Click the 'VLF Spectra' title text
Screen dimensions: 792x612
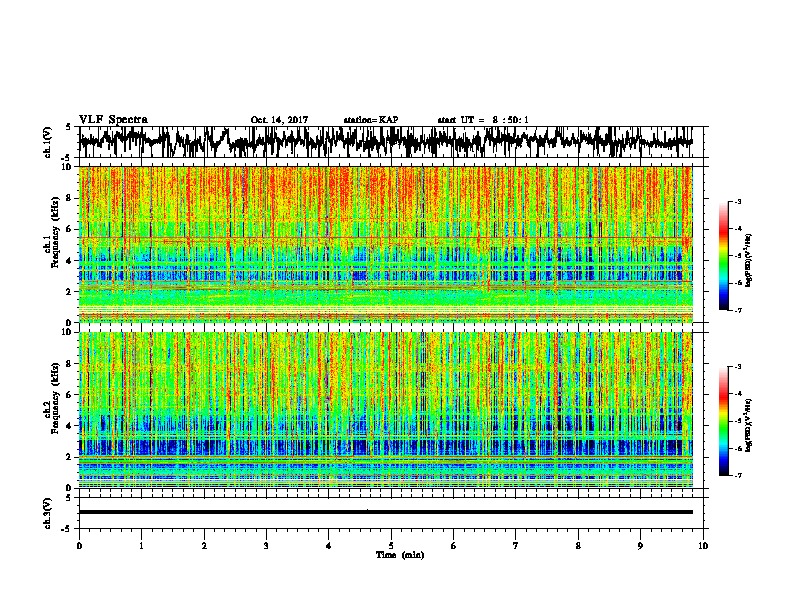113,120
